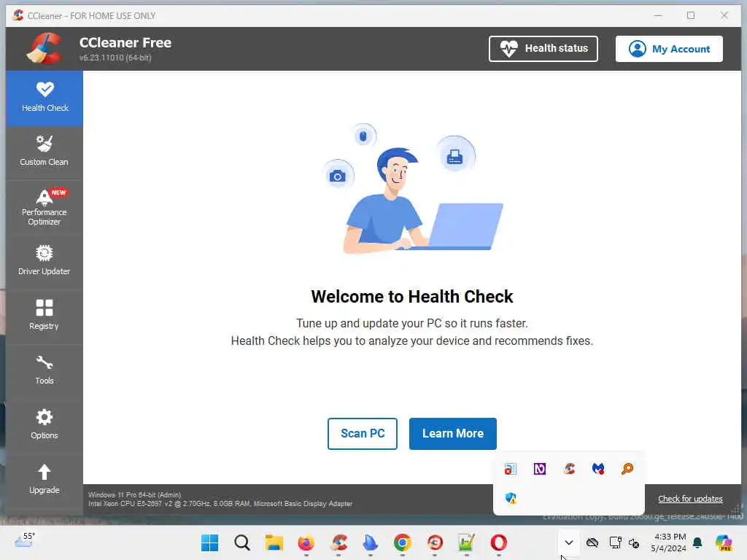Click the green chart taskbar icon
Image resolution: width=747 pixels, height=560 pixels.
click(x=466, y=542)
